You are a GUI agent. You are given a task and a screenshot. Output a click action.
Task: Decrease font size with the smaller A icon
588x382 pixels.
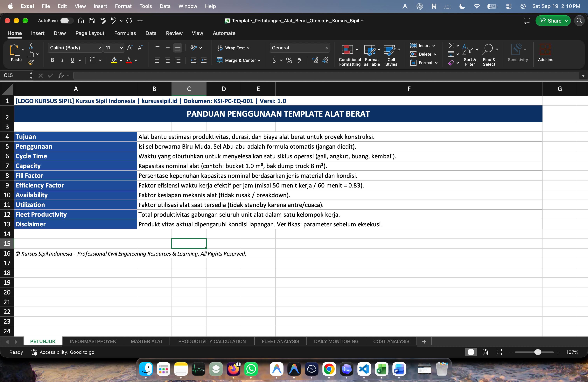click(140, 48)
